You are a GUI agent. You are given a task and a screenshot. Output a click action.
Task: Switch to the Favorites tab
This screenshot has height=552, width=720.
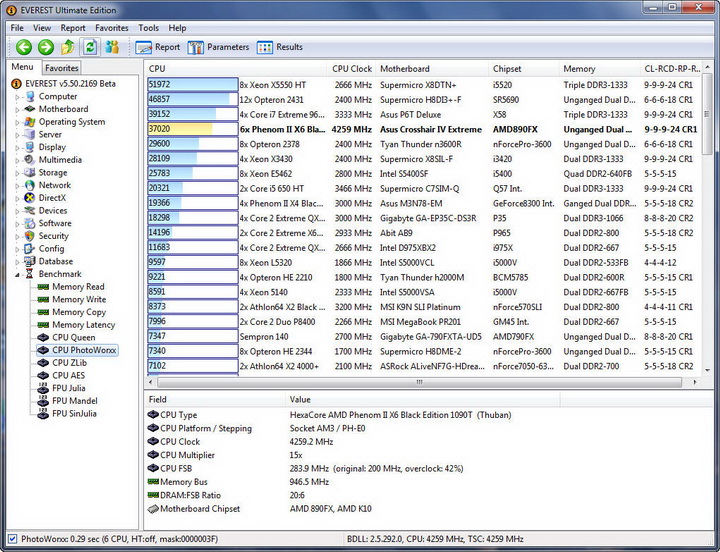coord(62,68)
